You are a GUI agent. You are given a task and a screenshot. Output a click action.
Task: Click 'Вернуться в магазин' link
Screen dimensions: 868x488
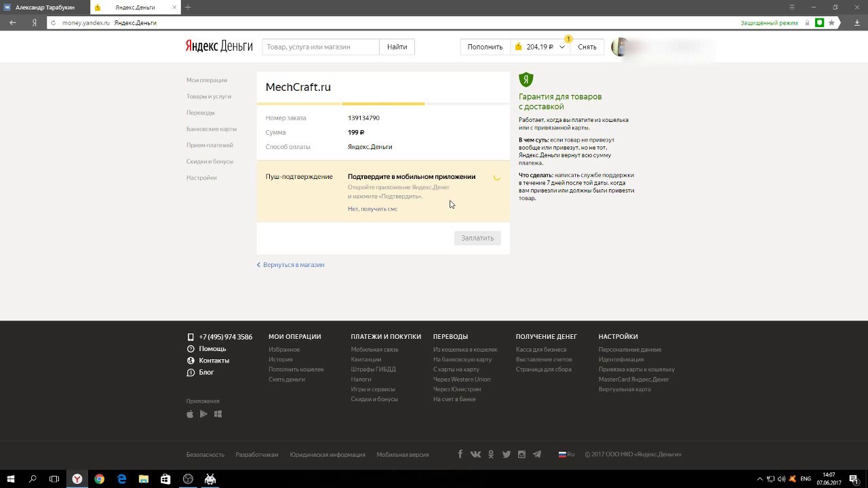click(x=290, y=265)
